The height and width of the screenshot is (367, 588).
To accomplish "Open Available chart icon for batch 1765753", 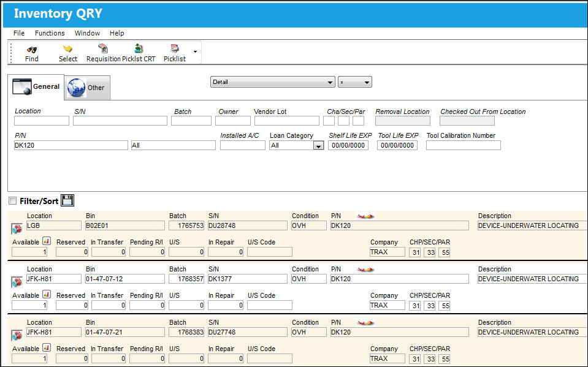I will (47, 241).
